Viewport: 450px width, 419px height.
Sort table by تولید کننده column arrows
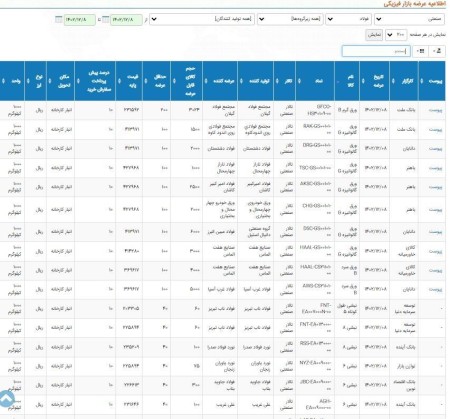(241, 81)
